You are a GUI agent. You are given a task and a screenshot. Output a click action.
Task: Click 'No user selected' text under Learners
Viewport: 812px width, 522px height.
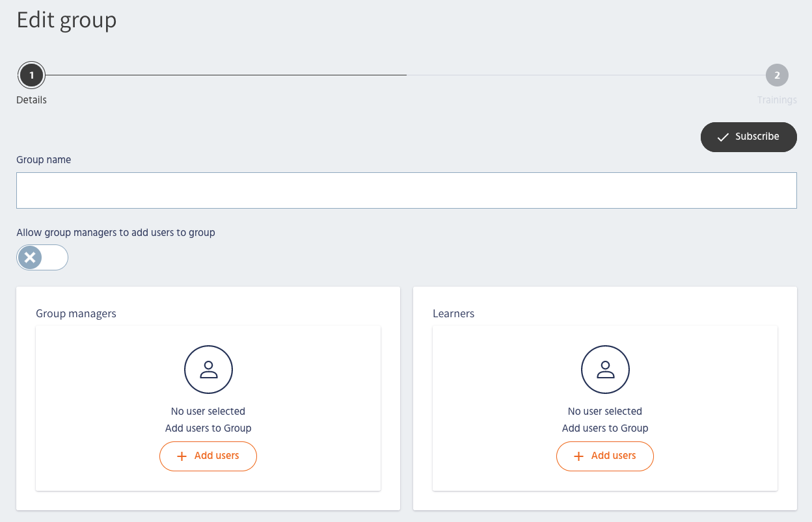605,411
